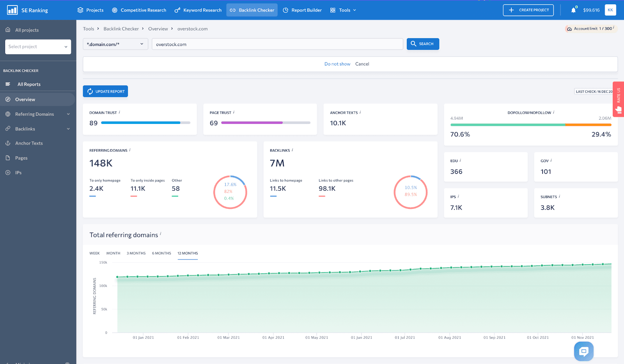
Task: Click the Domain Trust info icon
Action: coord(119,112)
